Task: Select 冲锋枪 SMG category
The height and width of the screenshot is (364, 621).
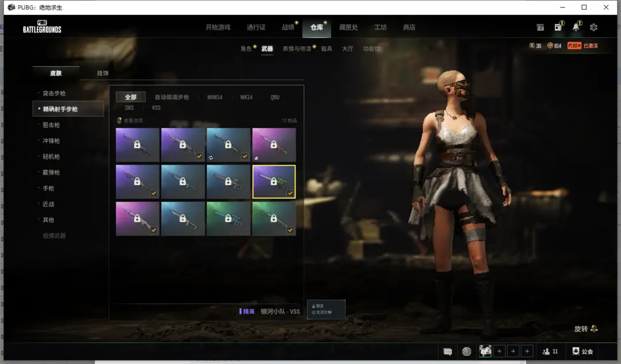Action: click(51, 141)
